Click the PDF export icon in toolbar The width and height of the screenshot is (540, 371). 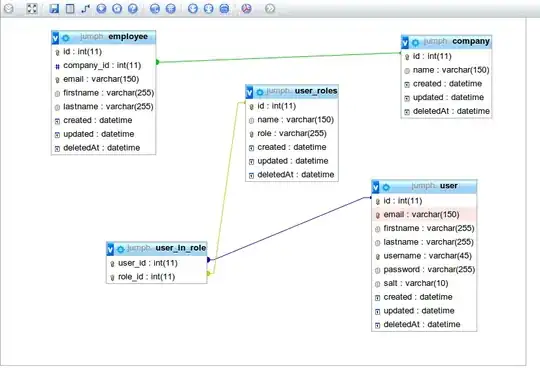click(246, 9)
